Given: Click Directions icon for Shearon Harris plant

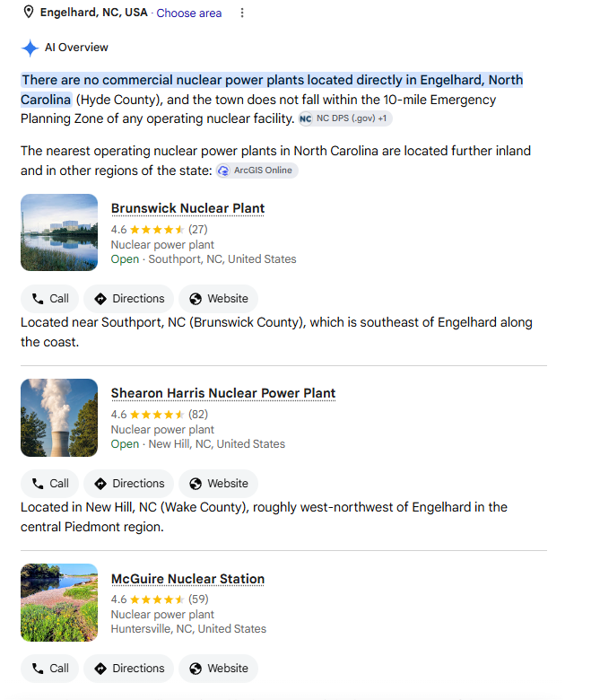Looking at the screenshot, I should [x=100, y=484].
